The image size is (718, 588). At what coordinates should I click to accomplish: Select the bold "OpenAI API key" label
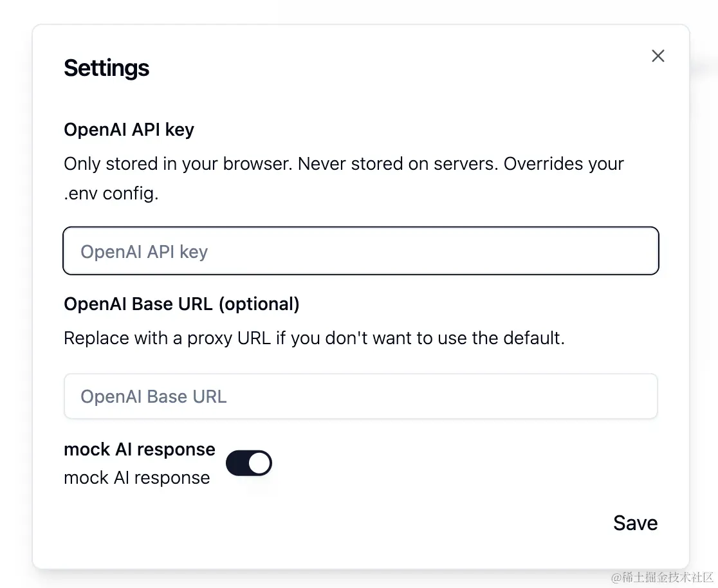[129, 130]
